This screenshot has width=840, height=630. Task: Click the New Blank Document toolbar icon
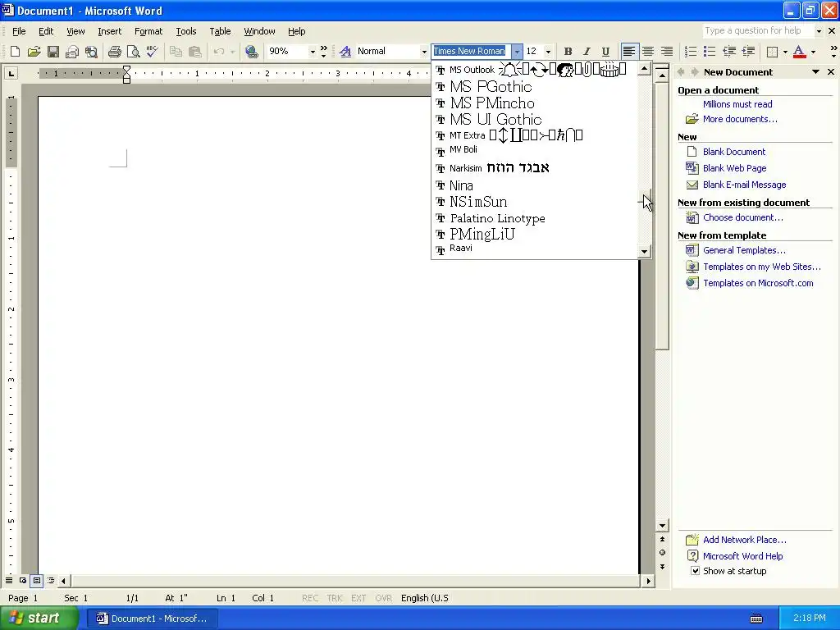click(15, 52)
